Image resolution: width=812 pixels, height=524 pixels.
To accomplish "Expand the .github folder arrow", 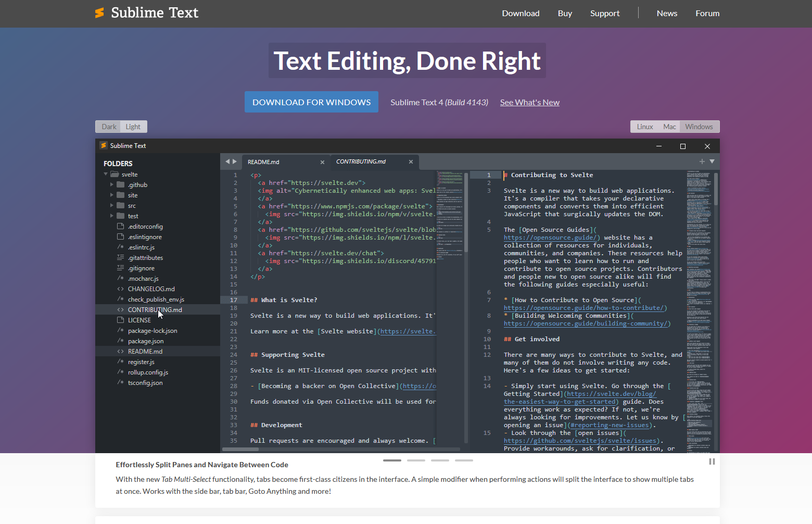I will pyautogui.click(x=111, y=185).
